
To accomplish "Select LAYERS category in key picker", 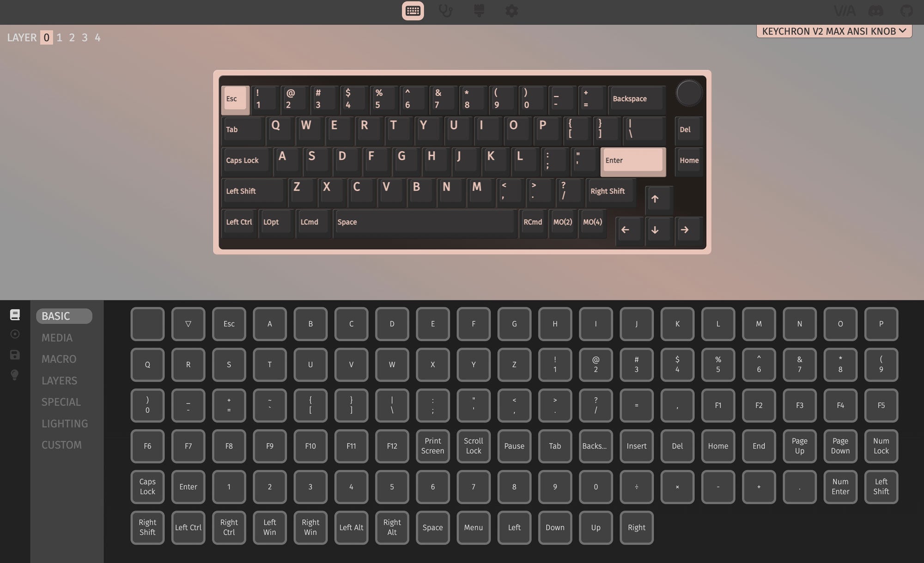I will (x=60, y=380).
